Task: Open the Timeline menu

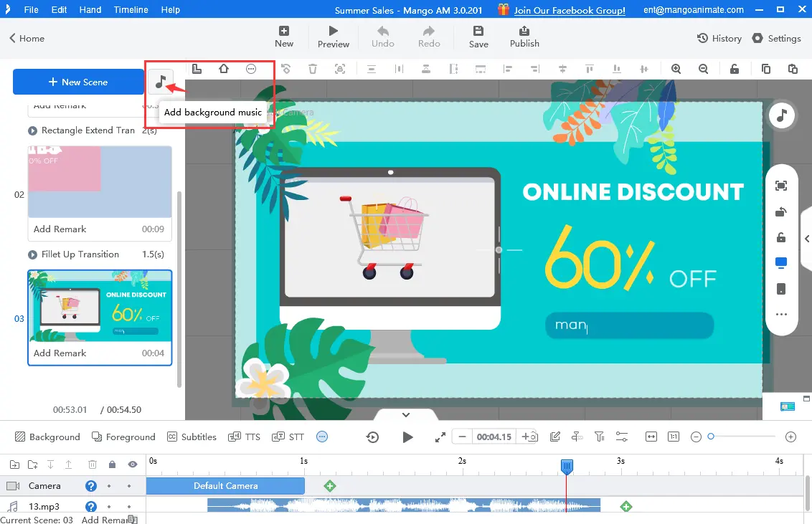Action: [x=131, y=10]
